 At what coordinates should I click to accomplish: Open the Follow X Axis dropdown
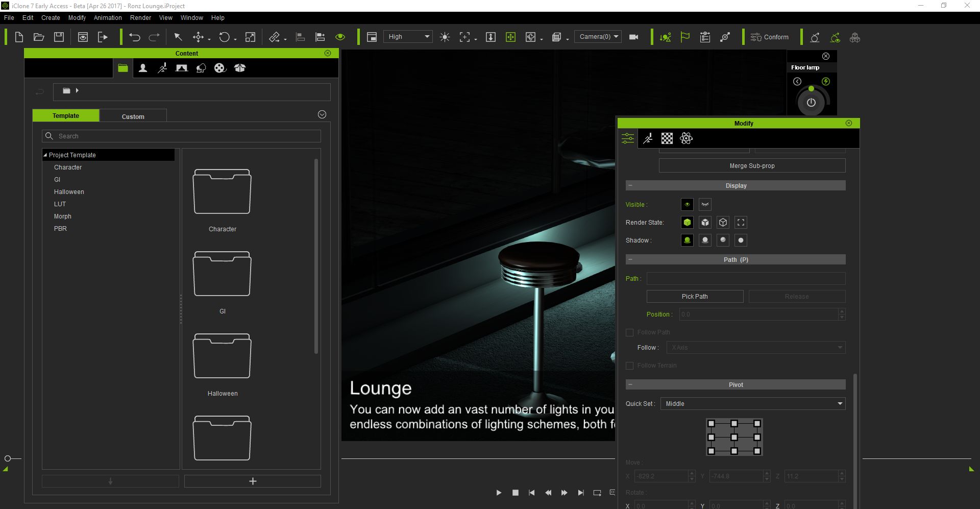756,348
